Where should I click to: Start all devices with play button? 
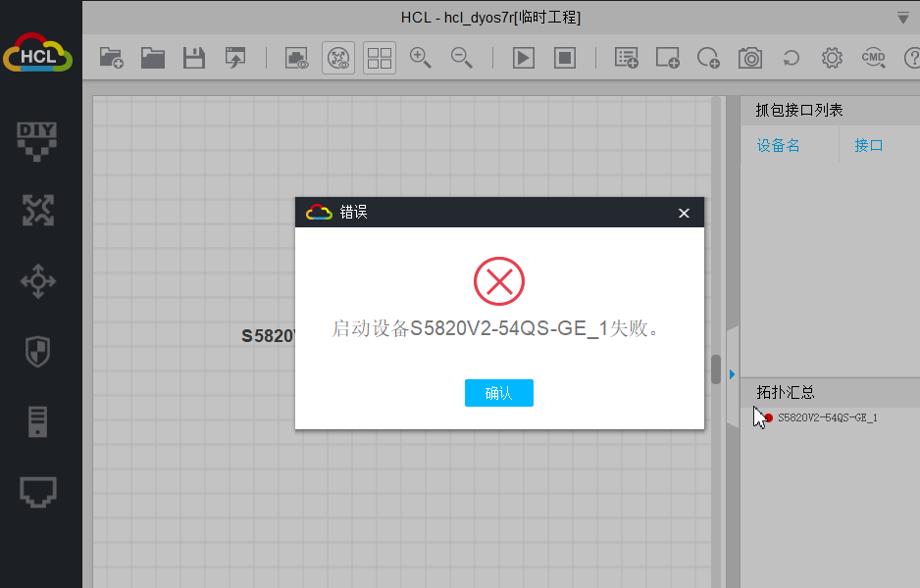[524, 58]
